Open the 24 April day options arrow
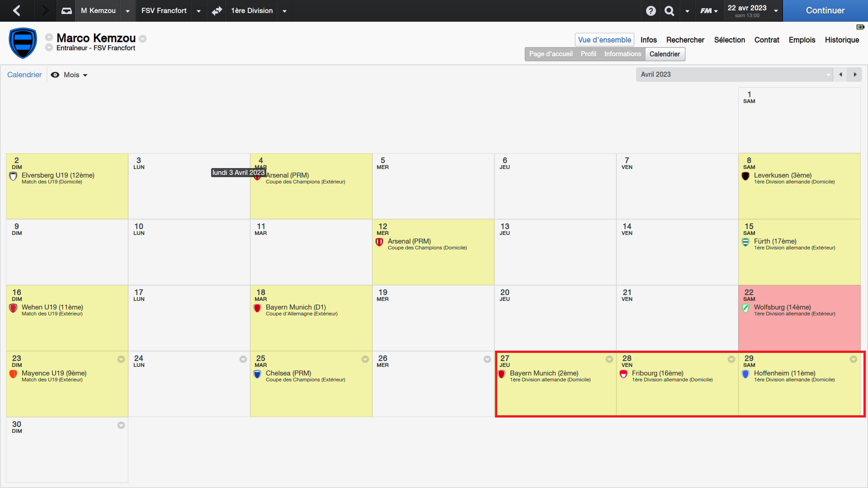 (x=243, y=359)
